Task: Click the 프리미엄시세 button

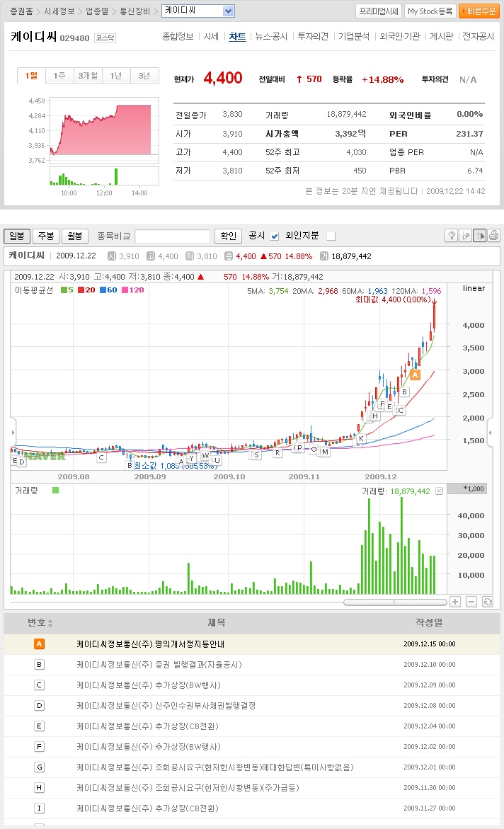Action: pyautogui.click(x=379, y=11)
